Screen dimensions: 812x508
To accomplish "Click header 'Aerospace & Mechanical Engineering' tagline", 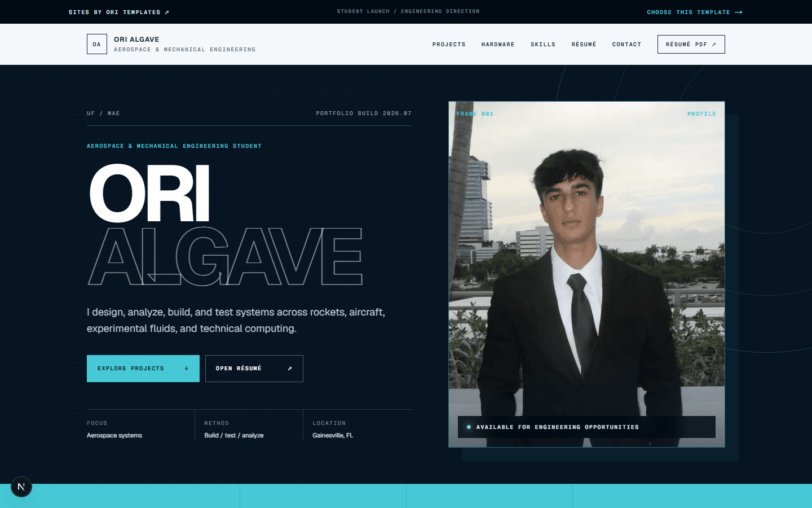I will 184,50.
